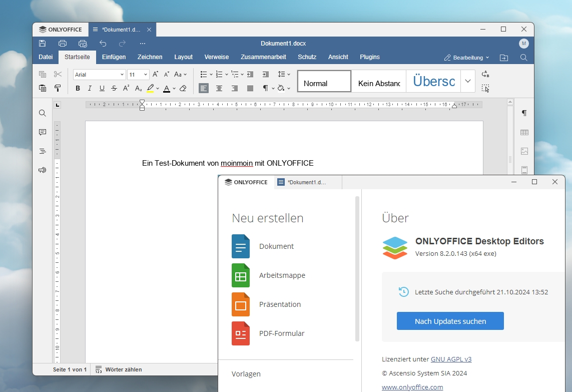
Task: Toggle bold formatting
Action: pos(78,88)
